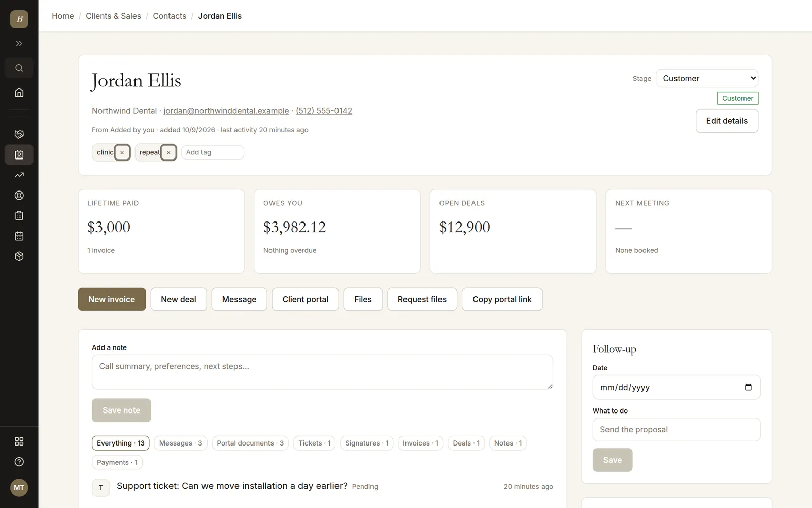Image resolution: width=812 pixels, height=508 pixels.
Task: Open the Contacts breadcrumb link
Action: click(x=170, y=16)
